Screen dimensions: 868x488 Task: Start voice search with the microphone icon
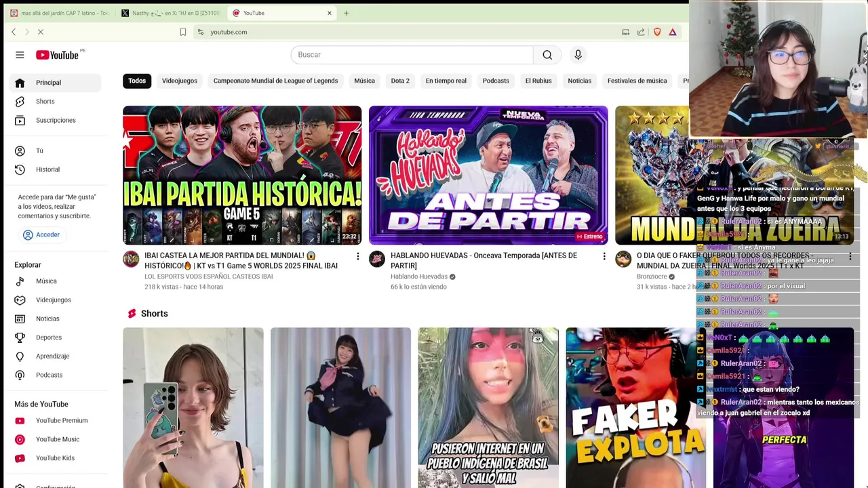[x=578, y=55]
